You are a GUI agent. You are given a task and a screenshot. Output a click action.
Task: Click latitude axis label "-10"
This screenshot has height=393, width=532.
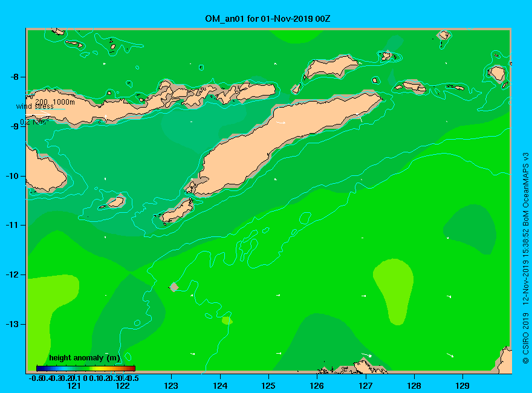point(12,176)
